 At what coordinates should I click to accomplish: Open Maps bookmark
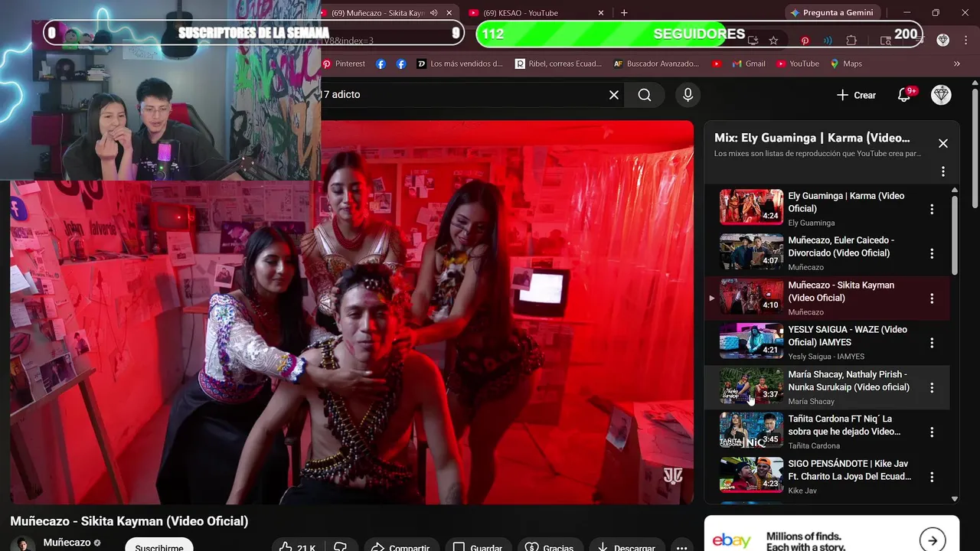click(x=846, y=64)
